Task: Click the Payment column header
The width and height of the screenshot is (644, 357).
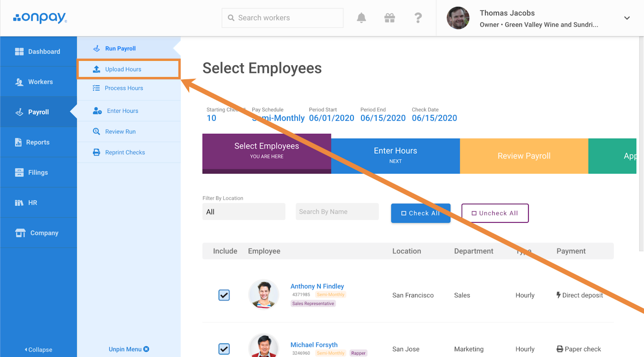Action: coord(571,251)
